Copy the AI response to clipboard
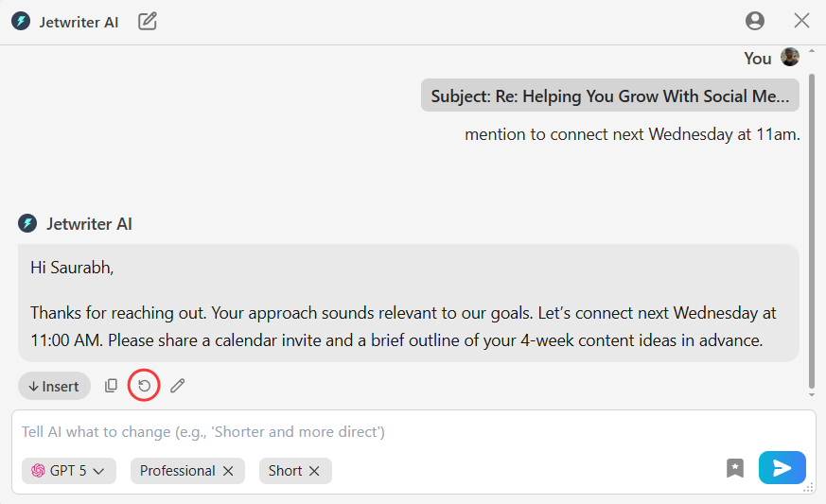Screen dimensions: 826x504 pos(112,386)
